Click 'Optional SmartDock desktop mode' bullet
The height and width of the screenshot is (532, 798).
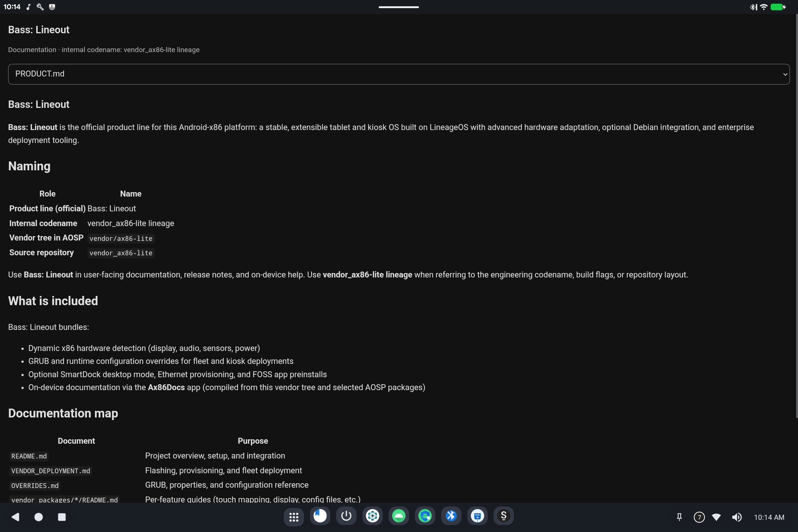[x=177, y=375]
